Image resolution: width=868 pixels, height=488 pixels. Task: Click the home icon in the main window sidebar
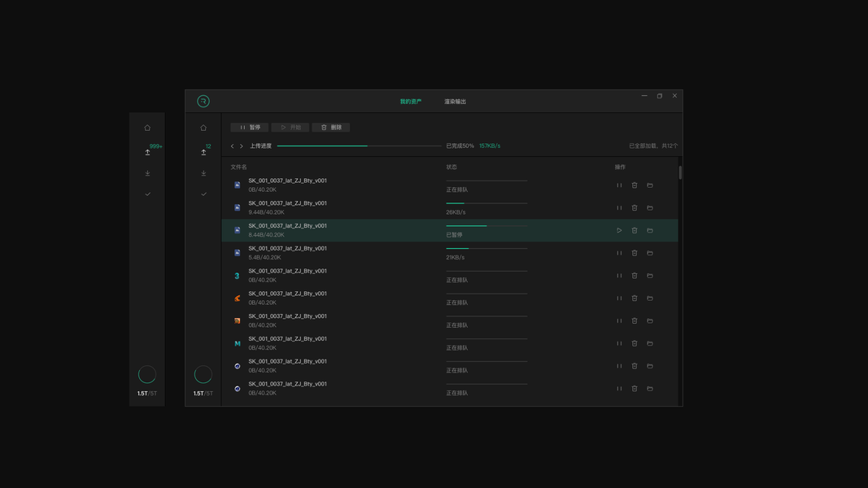pyautogui.click(x=203, y=128)
